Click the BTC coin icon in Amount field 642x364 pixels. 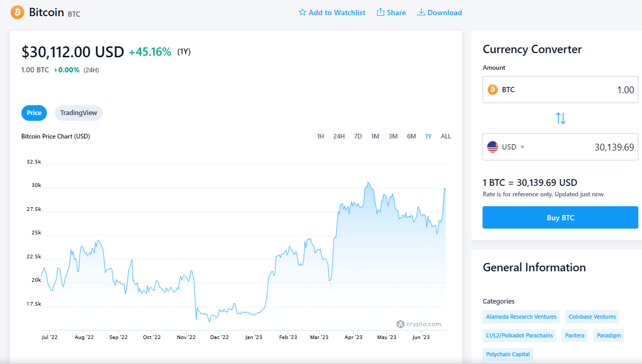point(492,90)
